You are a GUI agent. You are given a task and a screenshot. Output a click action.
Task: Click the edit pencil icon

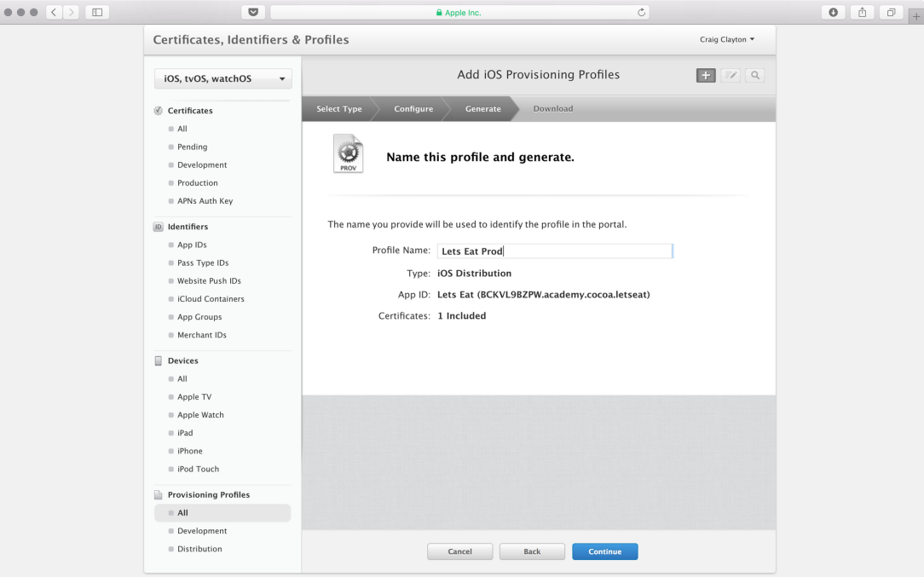(x=731, y=76)
